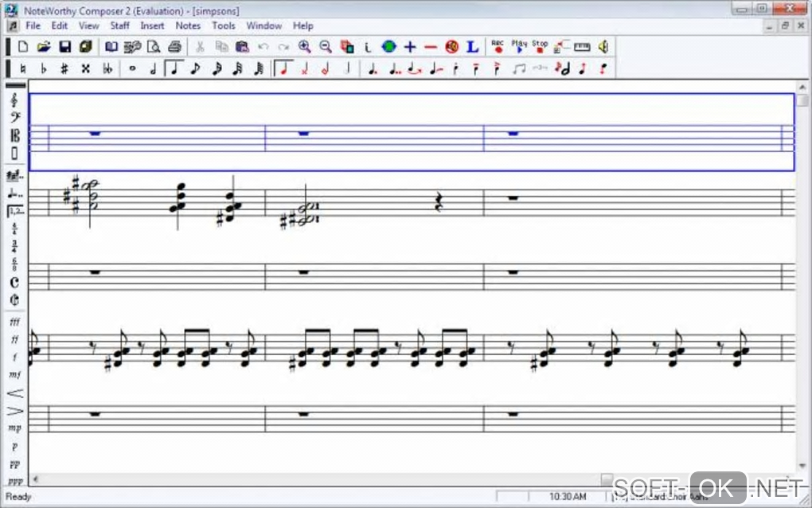This screenshot has height=508, width=812.
Task: Open the Insert menu
Action: point(152,25)
